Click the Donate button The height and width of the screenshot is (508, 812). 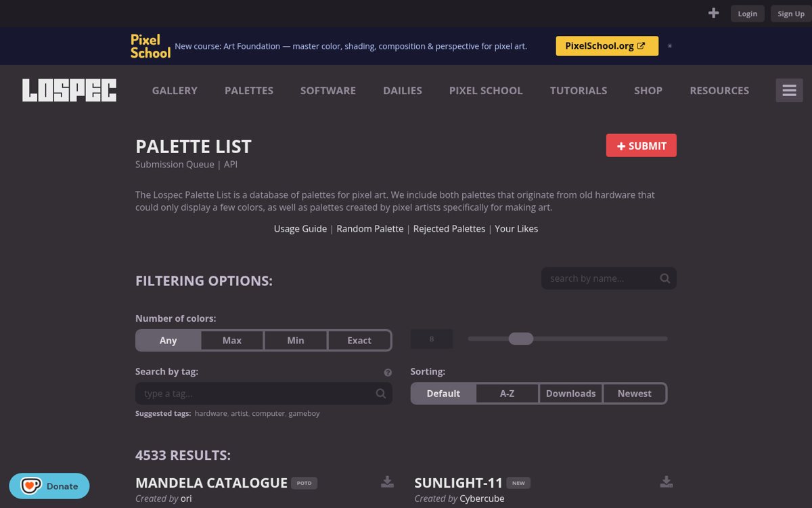pos(49,486)
